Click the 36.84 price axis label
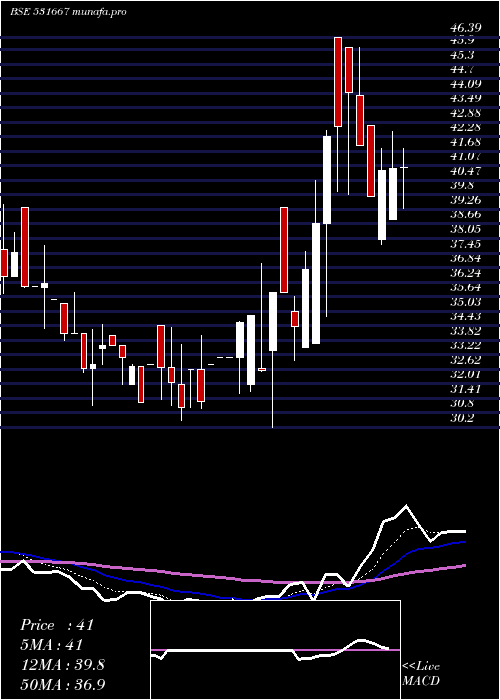Image resolution: width=500 pixels, height=700 pixels. (x=465, y=258)
